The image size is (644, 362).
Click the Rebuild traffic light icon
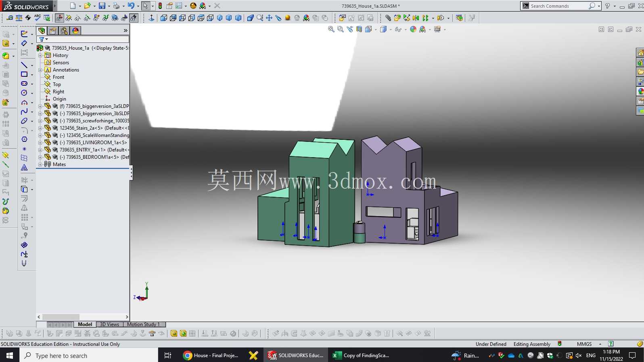click(x=160, y=6)
